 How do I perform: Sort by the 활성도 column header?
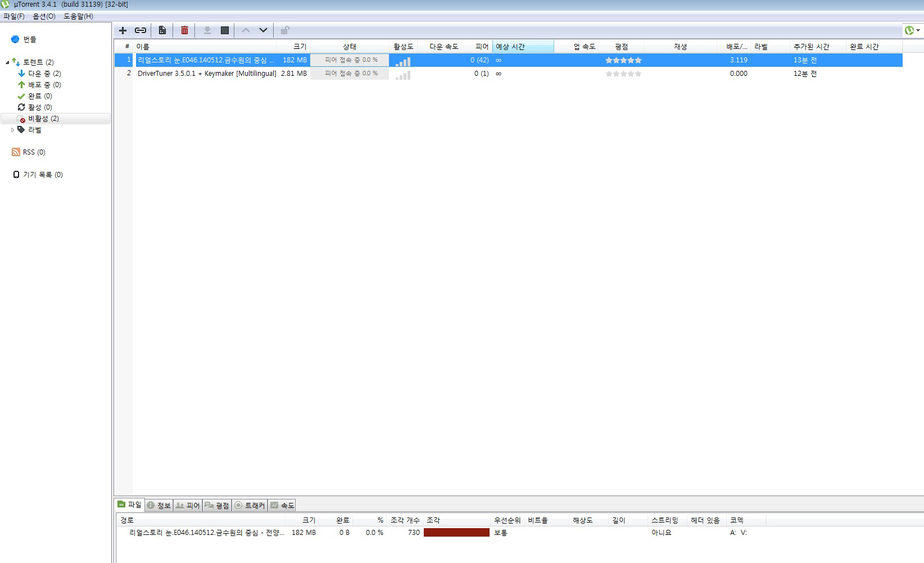click(x=404, y=47)
